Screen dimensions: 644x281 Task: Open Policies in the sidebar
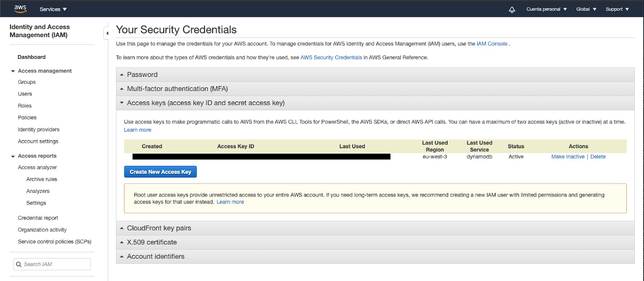coord(27,118)
